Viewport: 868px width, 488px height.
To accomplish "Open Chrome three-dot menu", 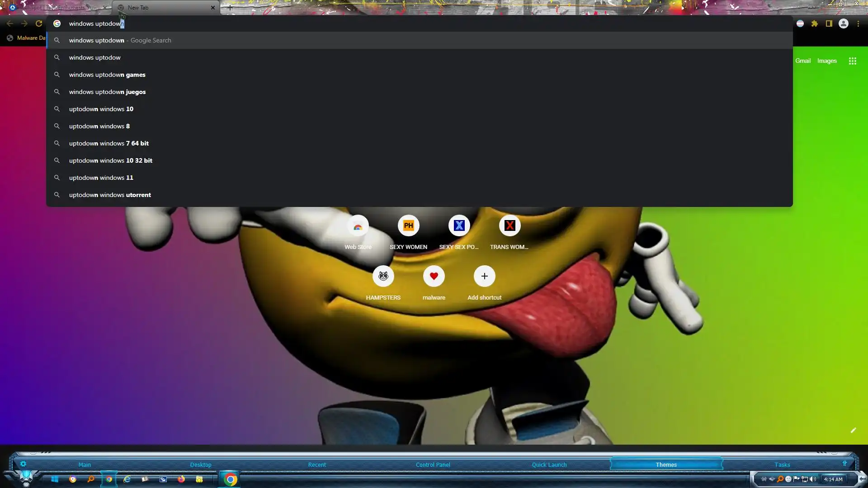I will coord(858,23).
